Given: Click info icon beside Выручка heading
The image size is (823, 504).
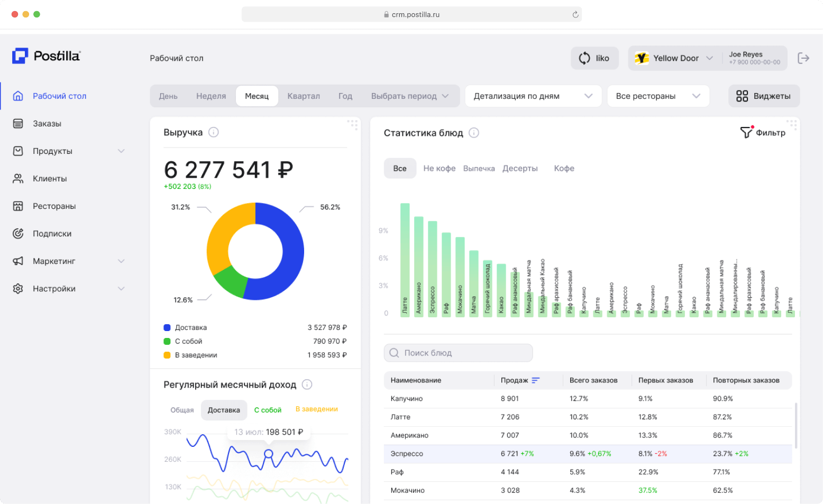Looking at the screenshot, I should 213,132.
